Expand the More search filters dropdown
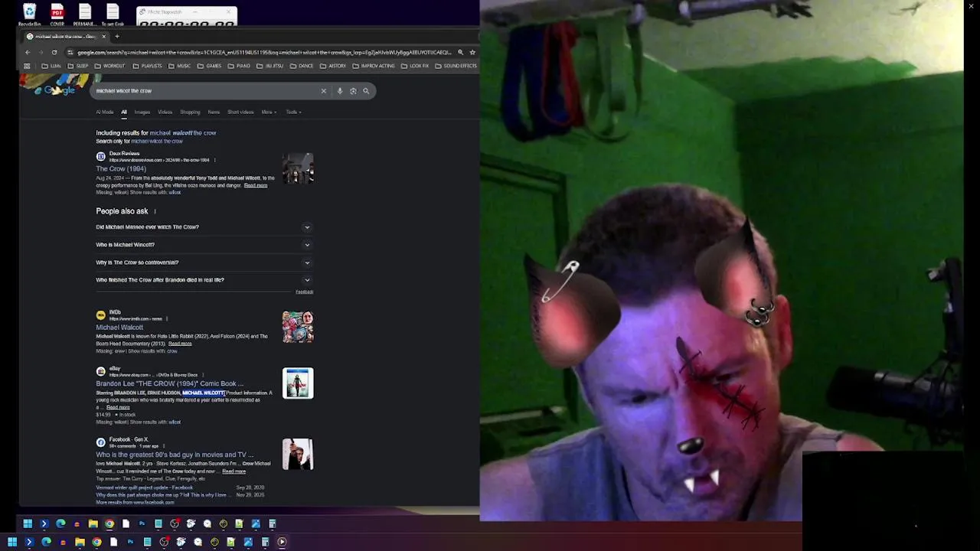The height and width of the screenshot is (551, 980). pyautogui.click(x=268, y=112)
